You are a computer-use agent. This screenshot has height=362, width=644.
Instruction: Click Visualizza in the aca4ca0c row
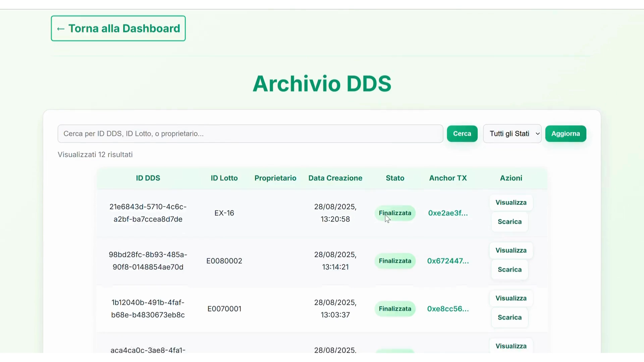pos(511,346)
